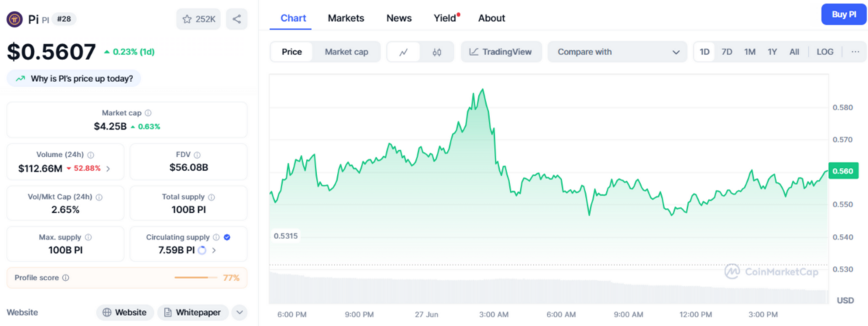Switch to candlestick chart icon

(437, 52)
